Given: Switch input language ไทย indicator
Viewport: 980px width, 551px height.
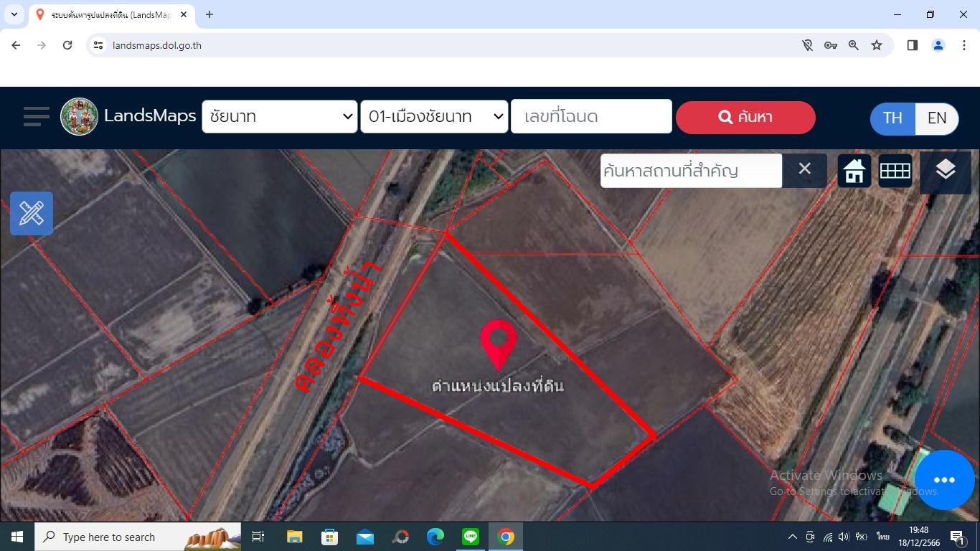Looking at the screenshot, I should [x=882, y=537].
